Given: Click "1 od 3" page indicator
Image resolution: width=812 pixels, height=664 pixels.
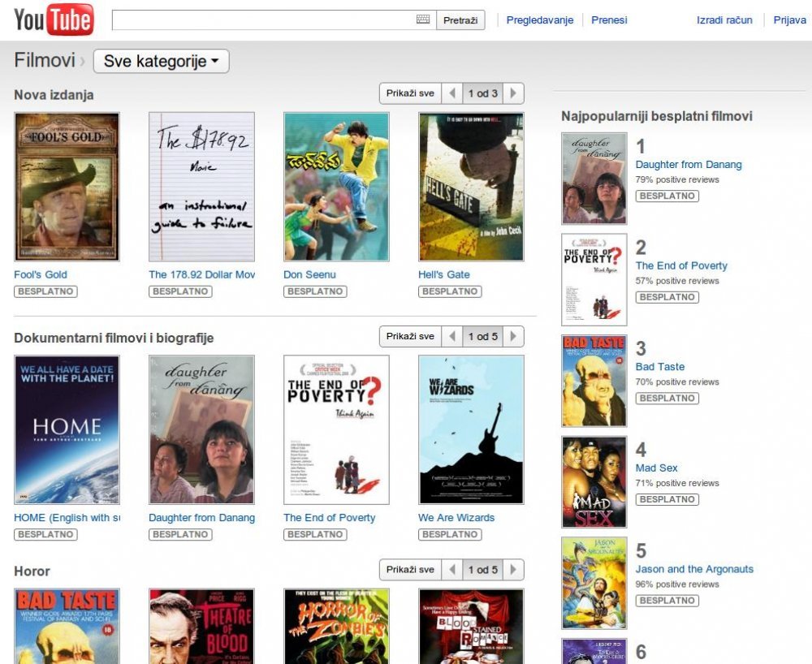Looking at the screenshot, I should (x=482, y=93).
